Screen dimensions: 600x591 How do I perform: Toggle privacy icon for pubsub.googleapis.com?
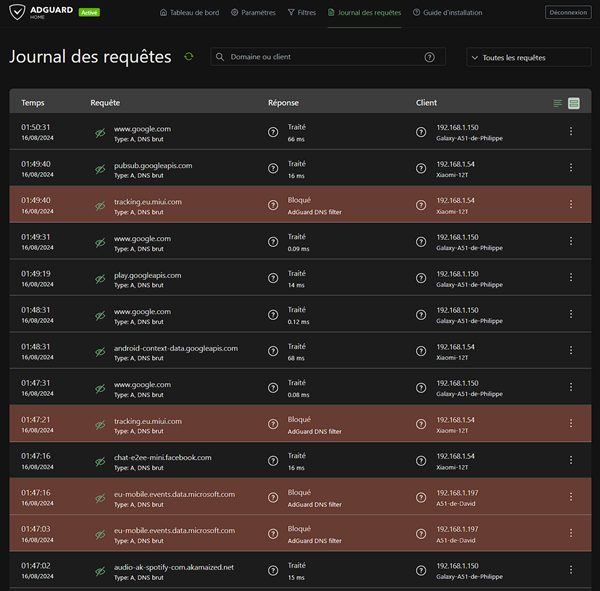[x=100, y=169]
